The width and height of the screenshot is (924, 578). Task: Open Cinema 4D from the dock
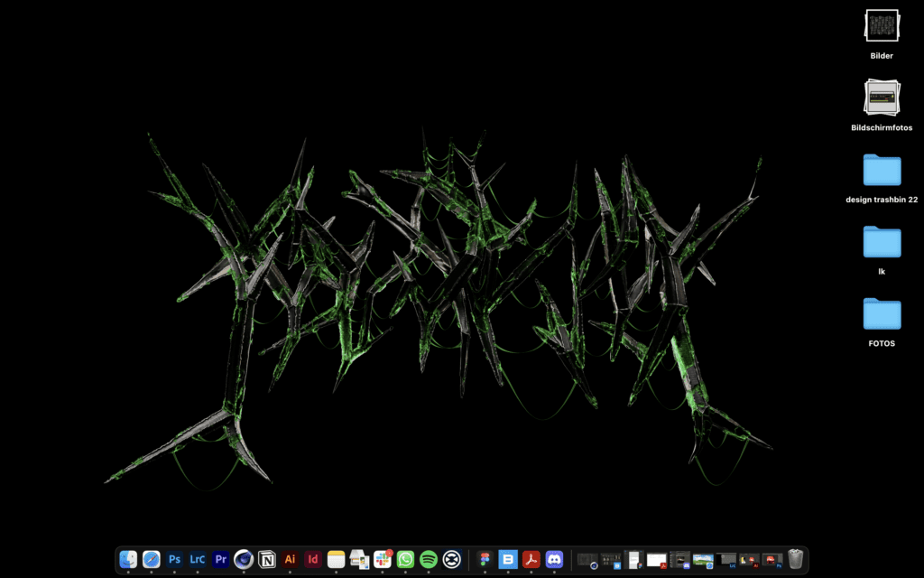click(x=244, y=560)
